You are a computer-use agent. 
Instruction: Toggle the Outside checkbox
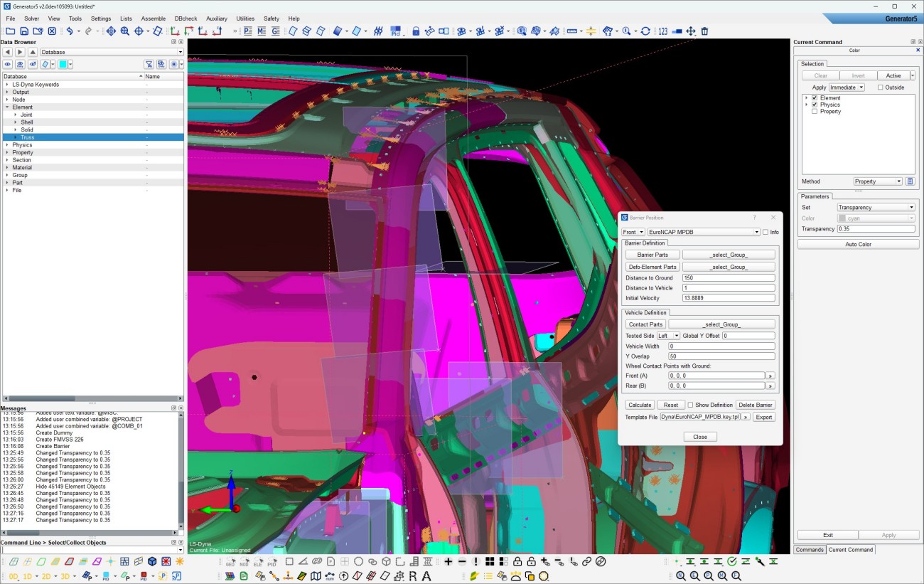pos(880,87)
